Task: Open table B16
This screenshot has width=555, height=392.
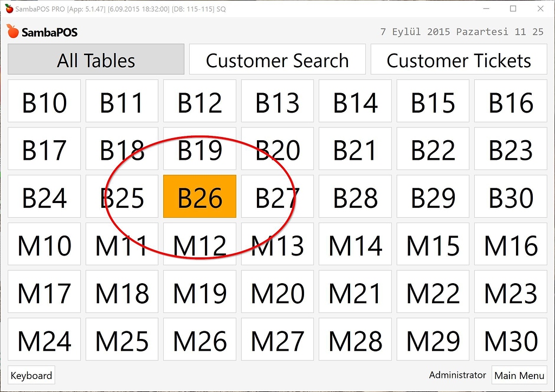Action: coord(510,101)
